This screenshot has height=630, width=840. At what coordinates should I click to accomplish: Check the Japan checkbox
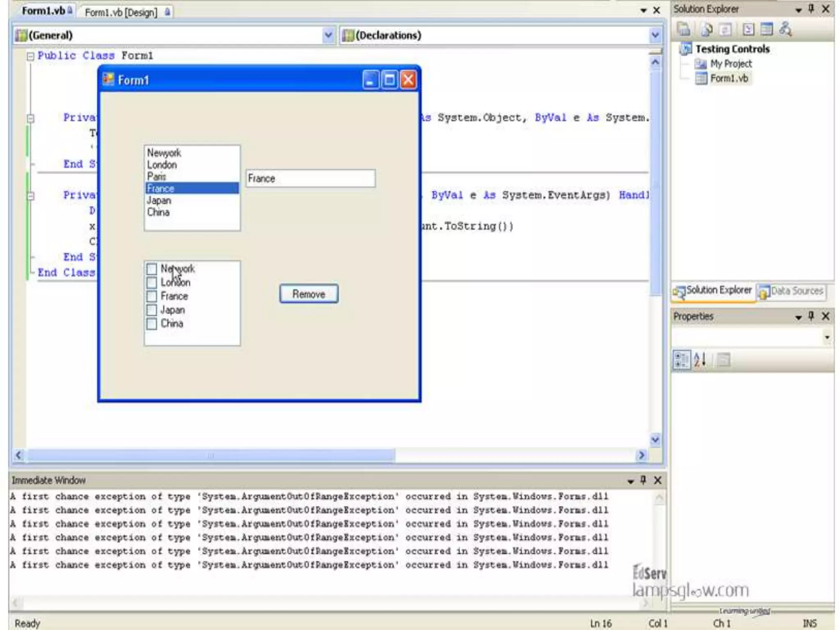(152, 310)
